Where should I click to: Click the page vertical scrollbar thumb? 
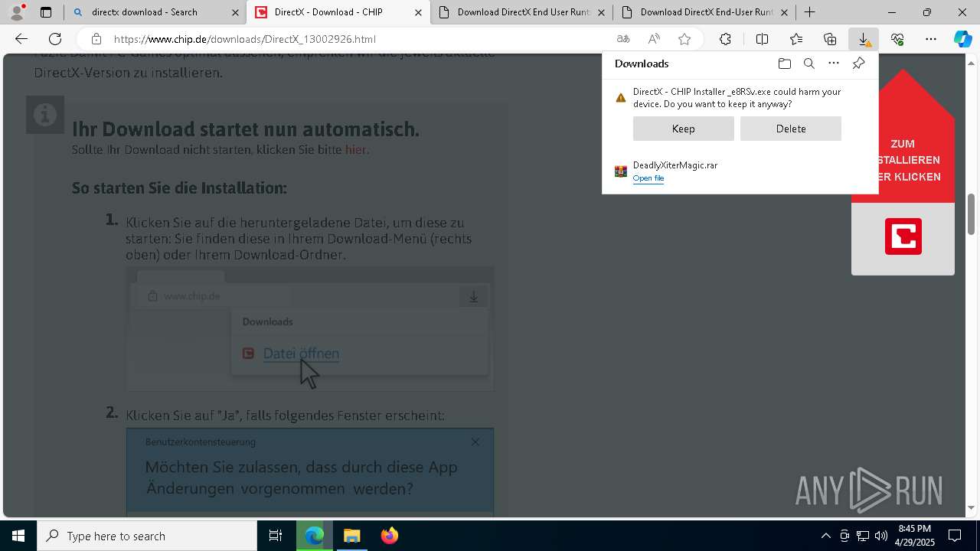[971, 215]
